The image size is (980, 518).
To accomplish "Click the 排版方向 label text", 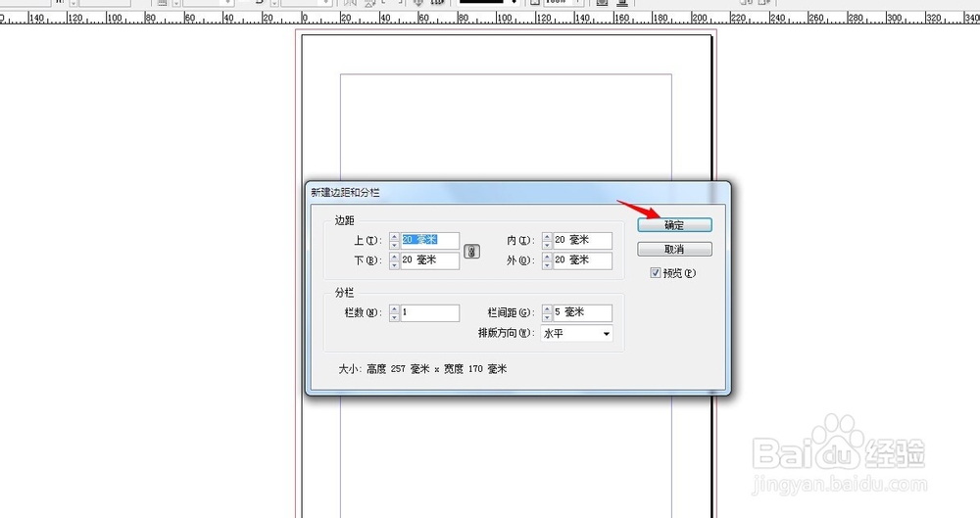I will pos(505,333).
